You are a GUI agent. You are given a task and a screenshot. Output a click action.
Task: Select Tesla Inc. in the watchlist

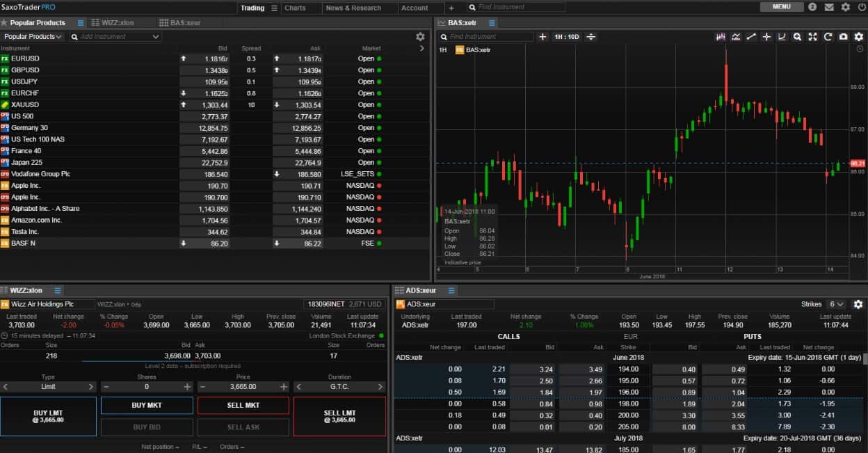point(215,232)
